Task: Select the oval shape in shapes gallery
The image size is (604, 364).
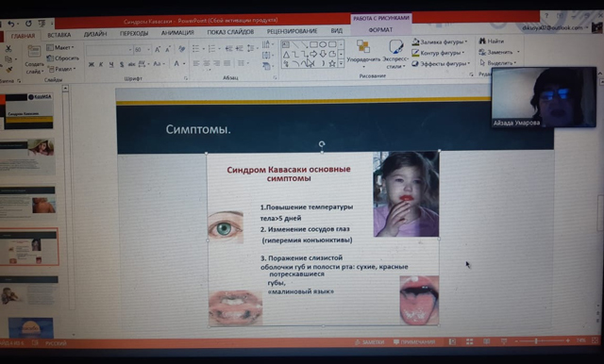Action: [x=323, y=44]
